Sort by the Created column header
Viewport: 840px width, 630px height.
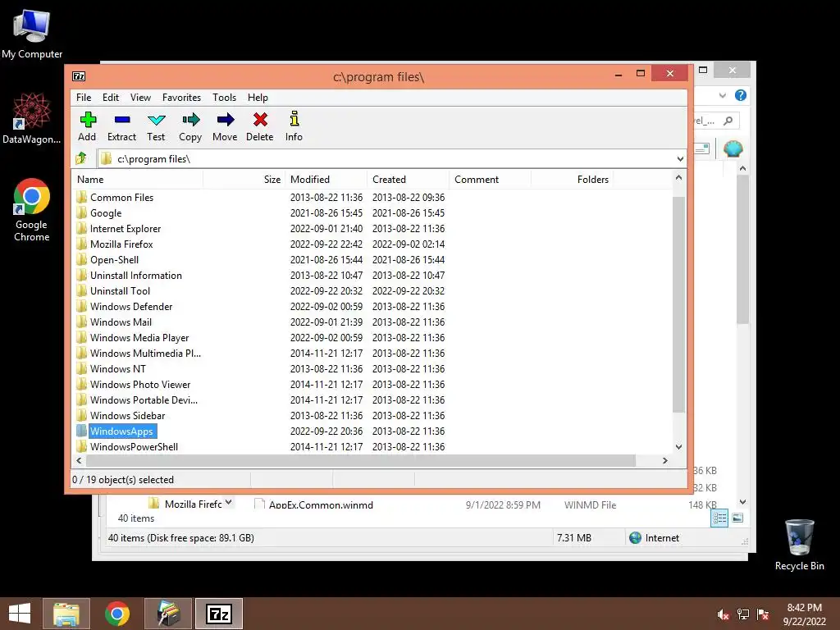409,180
